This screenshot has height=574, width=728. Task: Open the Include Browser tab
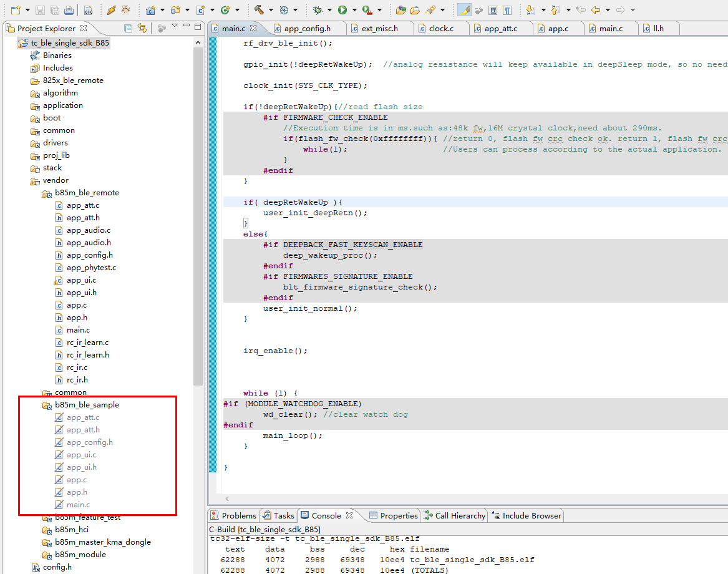[527, 515]
